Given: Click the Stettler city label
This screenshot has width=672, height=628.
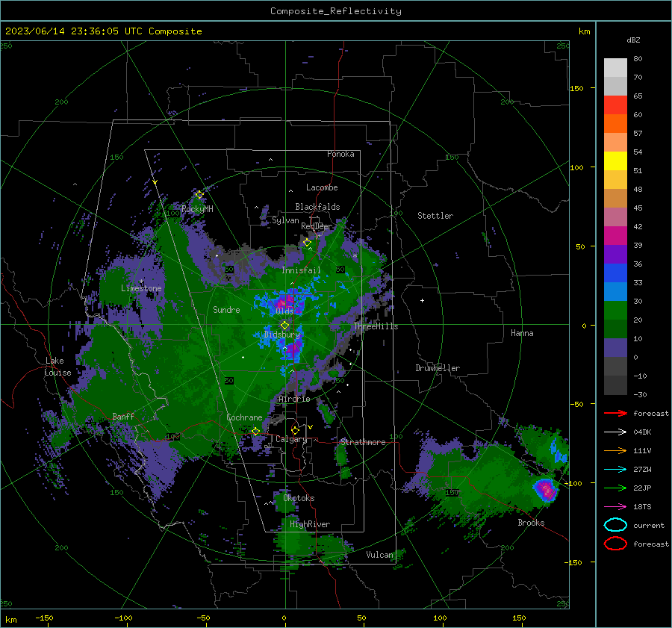Looking at the screenshot, I should pyautogui.click(x=435, y=216).
